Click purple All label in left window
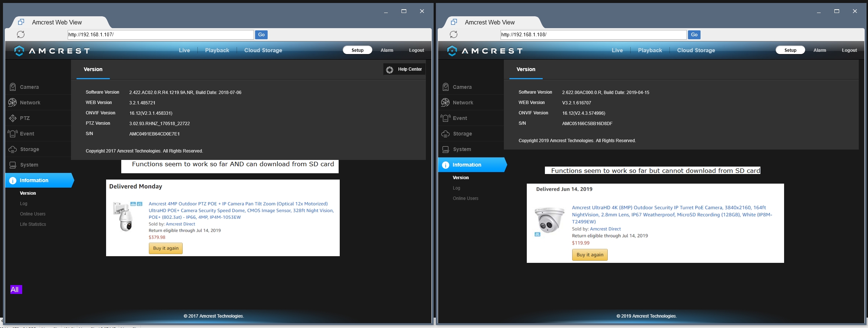 (16, 289)
